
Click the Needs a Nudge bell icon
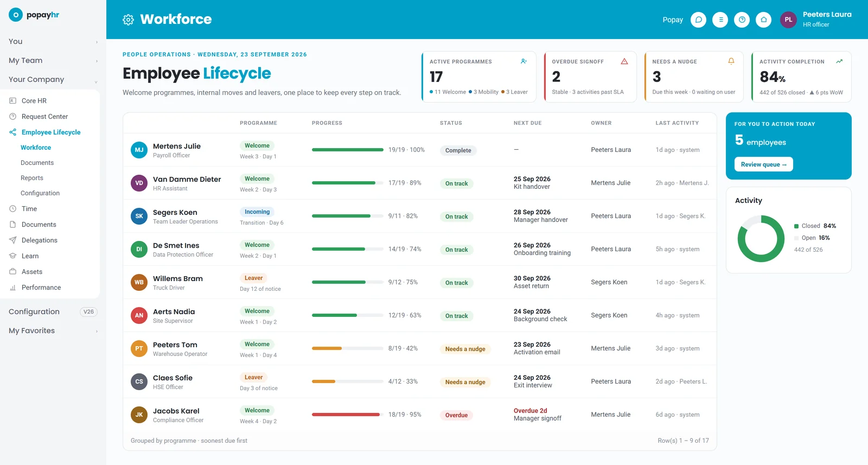tap(731, 61)
